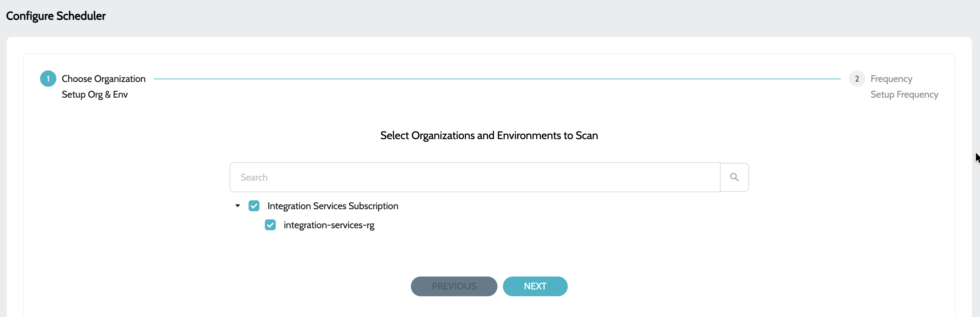
Task: Click the step 2 circle indicator
Action: pos(857,79)
